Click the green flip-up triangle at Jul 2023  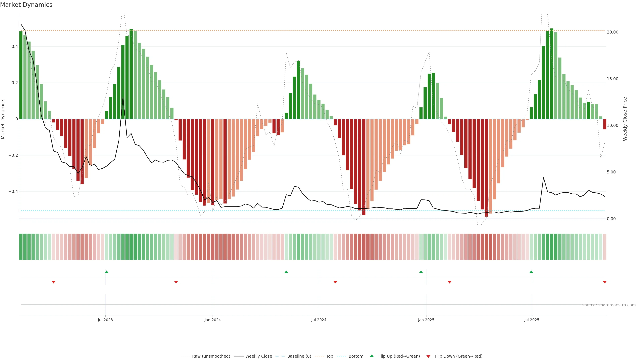(106, 272)
